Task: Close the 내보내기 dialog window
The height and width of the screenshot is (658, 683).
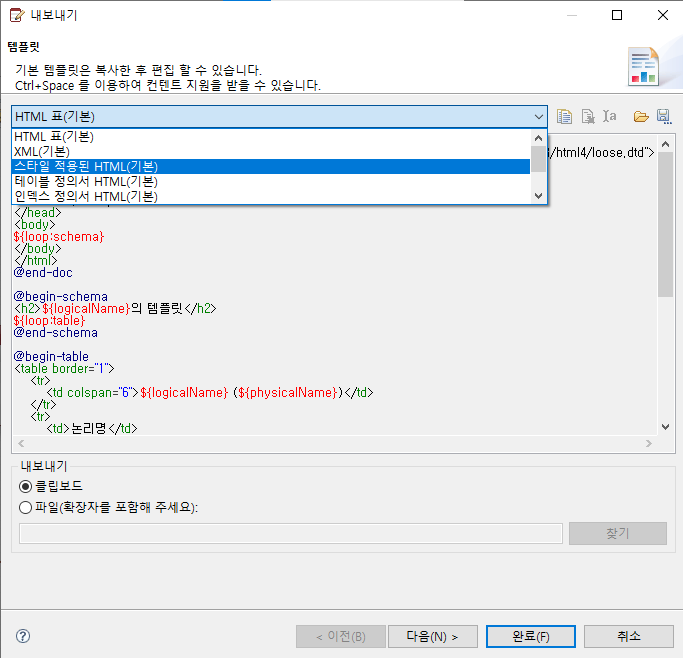Action: tap(663, 15)
